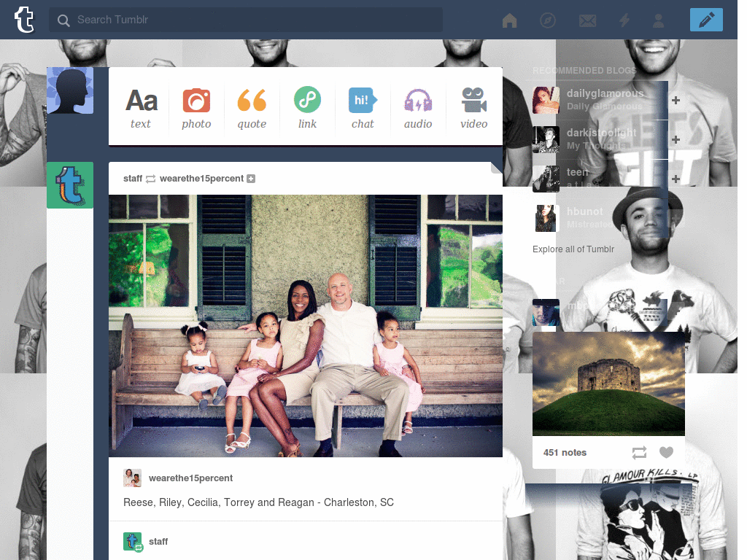Open Explore via compass icon
Screen dimensions: 747x560
pyautogui.click(x=548, y=20)
